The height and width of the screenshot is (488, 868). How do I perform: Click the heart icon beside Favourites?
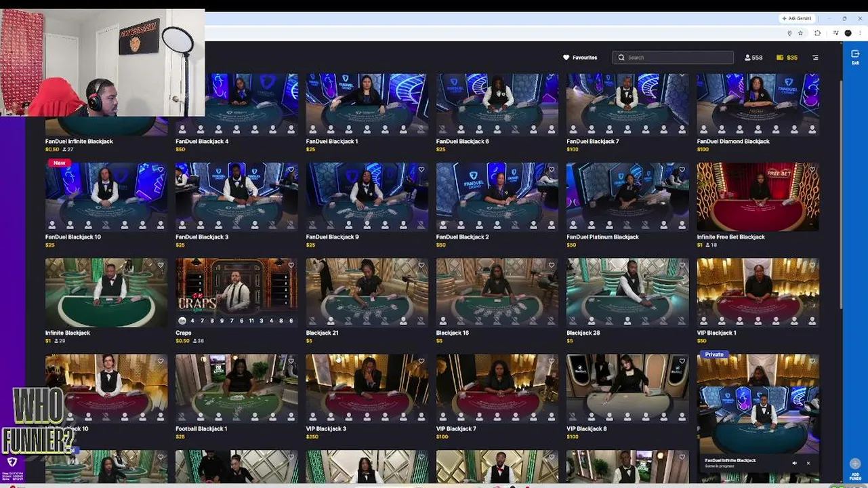click(x=566, y=58)
